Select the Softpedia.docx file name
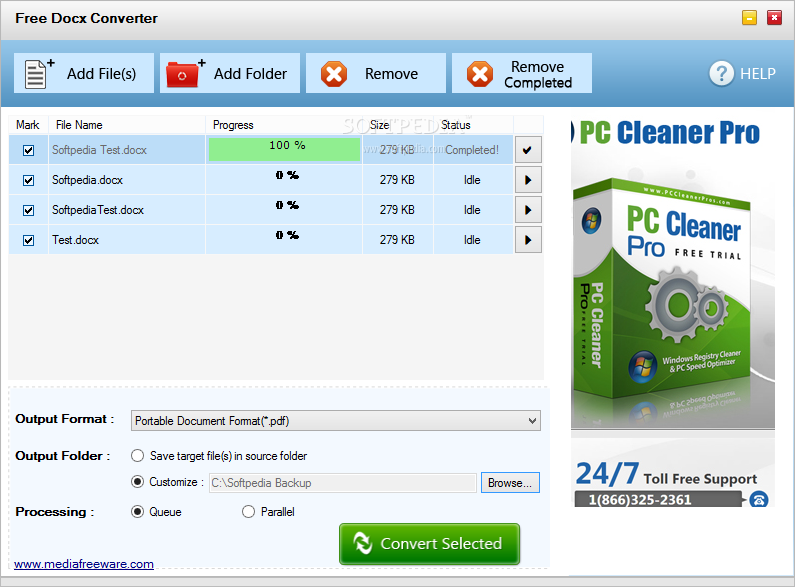The height and width of the screenshot is (587, 795). [87, 180]
